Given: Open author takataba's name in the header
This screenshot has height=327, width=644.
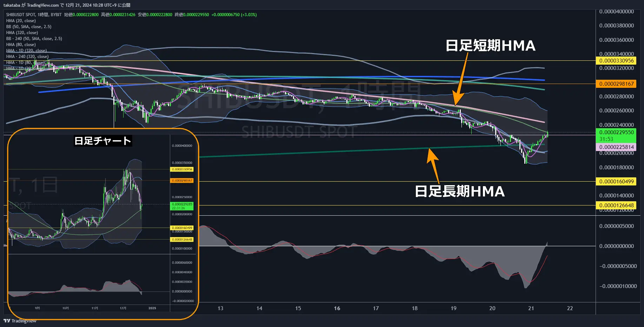Looking at the screenshot, I should (12, 5).
